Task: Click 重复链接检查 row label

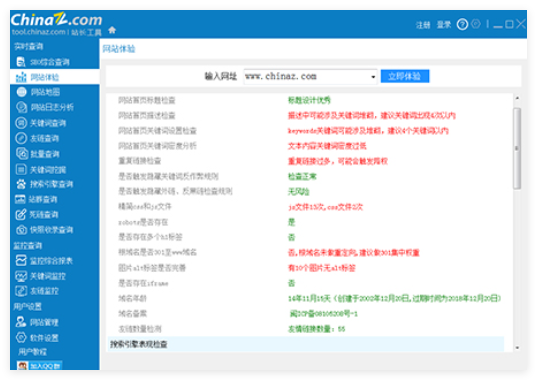Action: (x=140, y=161)
